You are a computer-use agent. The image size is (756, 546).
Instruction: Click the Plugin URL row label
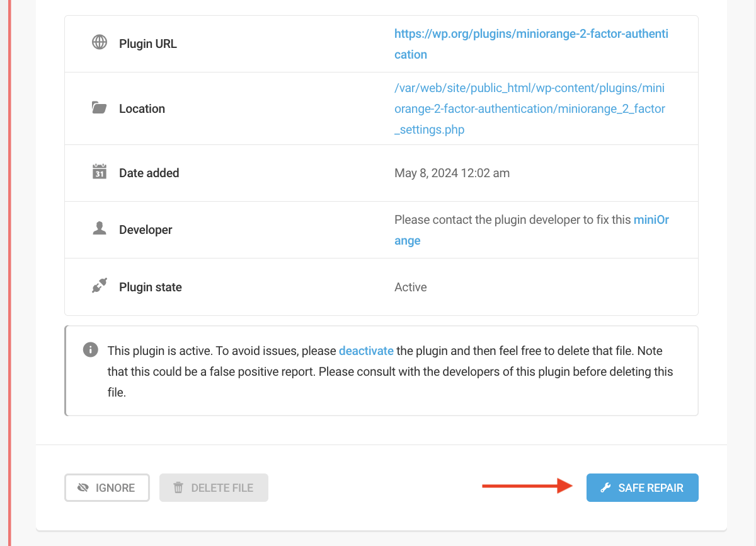[x=148, y=44]
